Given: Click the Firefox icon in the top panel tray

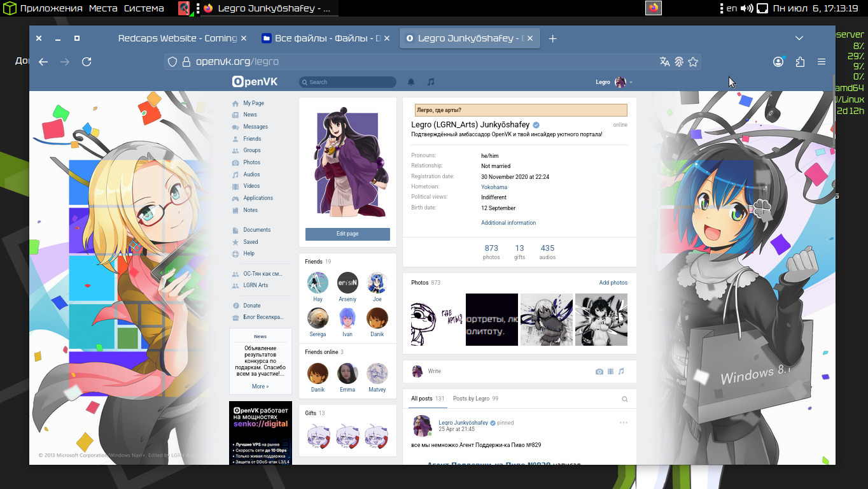Looking at the screenshot, I should click(x=654, y=8).
